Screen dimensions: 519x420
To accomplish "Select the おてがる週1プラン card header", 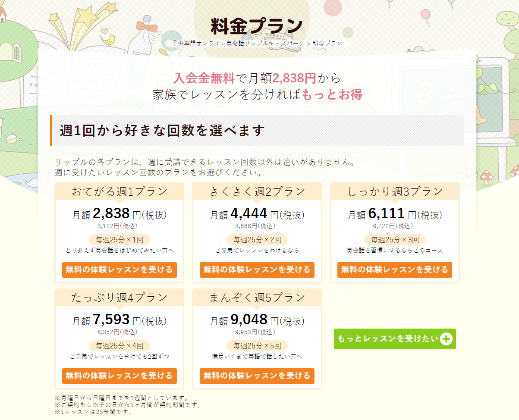I will (120, 191).
